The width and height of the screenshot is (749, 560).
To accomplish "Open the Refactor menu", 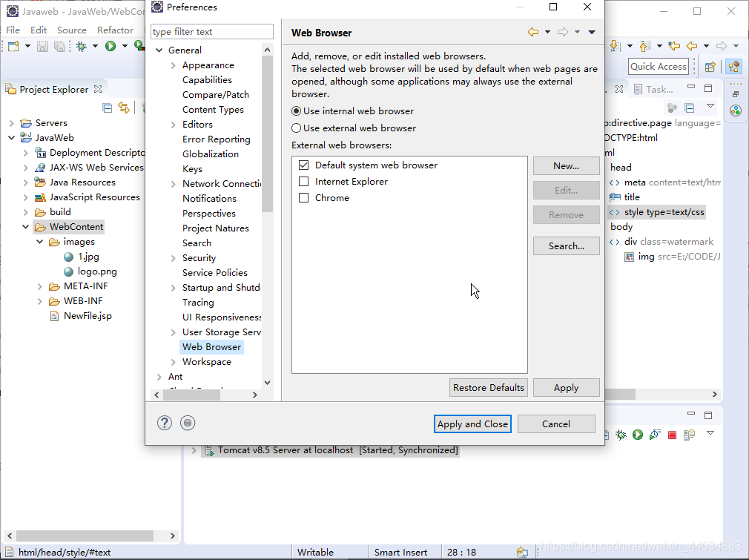I will pyautogui.click(x=115, y=30).
